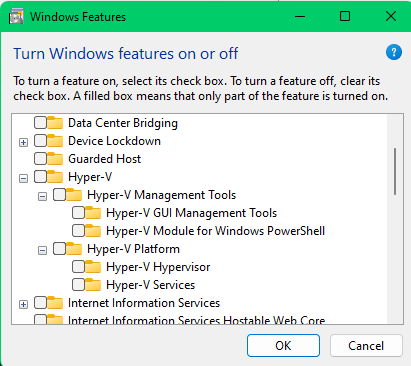Select the Data Center Bridging label
The height and width of the screenshot is (366, 411).
tap(123, 123)
